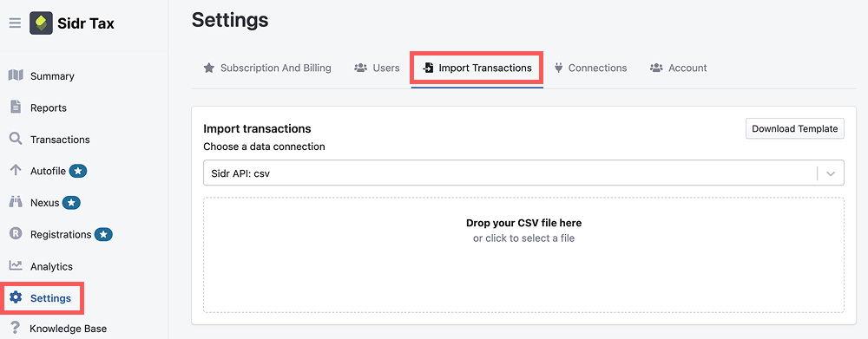Click the Sidr Tax brand name

pos(86,23)
